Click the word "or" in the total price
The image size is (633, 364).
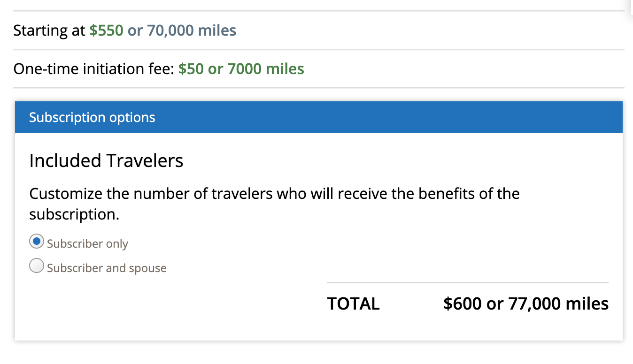[x=494, y=304]
